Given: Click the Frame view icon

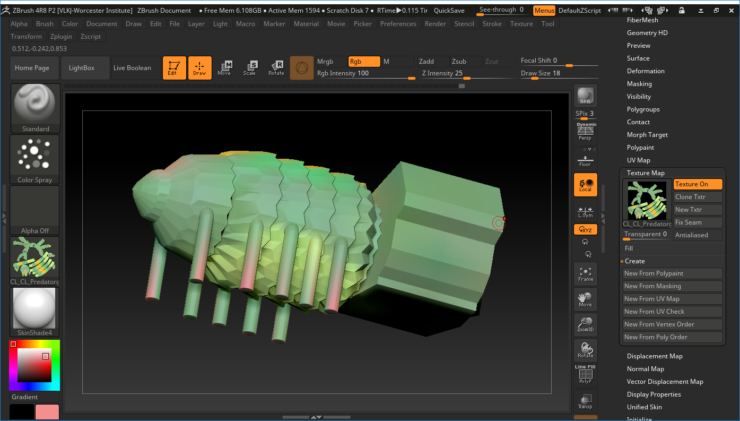Looking at the screenshot, I should (585, 273).
